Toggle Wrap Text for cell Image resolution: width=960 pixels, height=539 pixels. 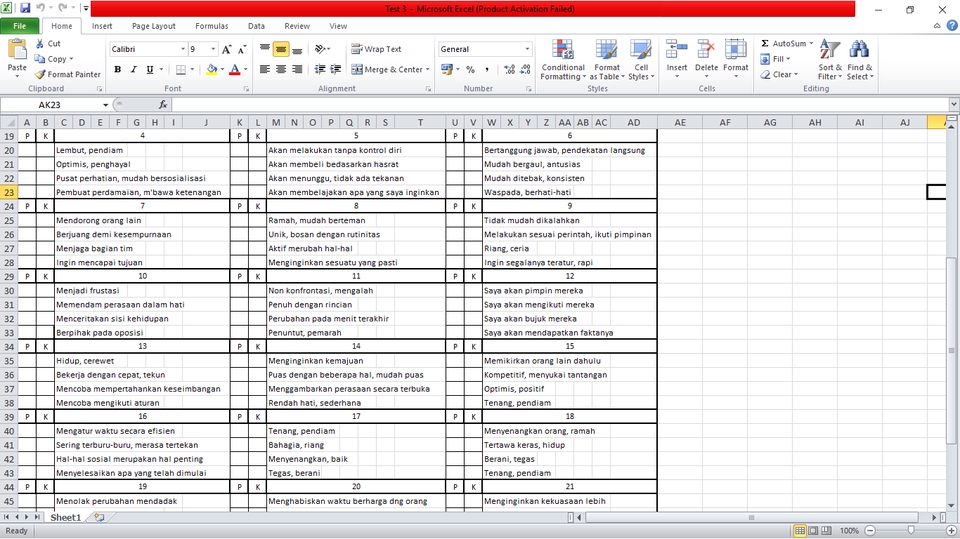377,49
